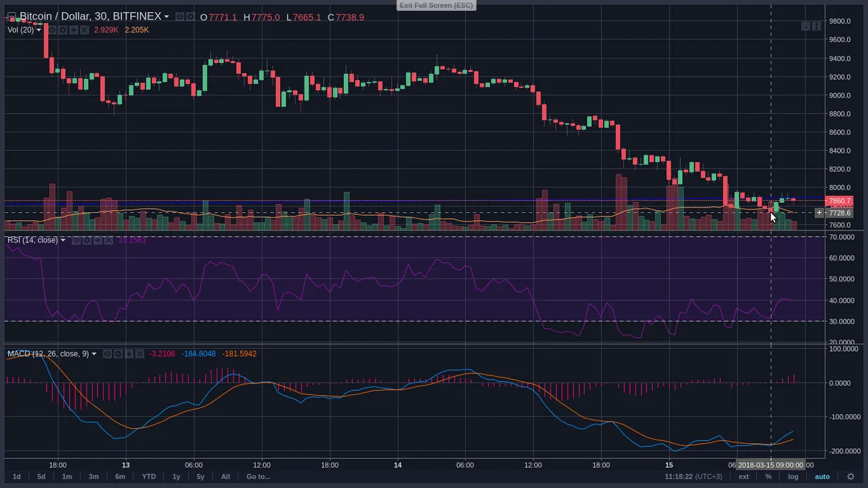
Task: Set time range to 1m
Action: click(67, 476)
